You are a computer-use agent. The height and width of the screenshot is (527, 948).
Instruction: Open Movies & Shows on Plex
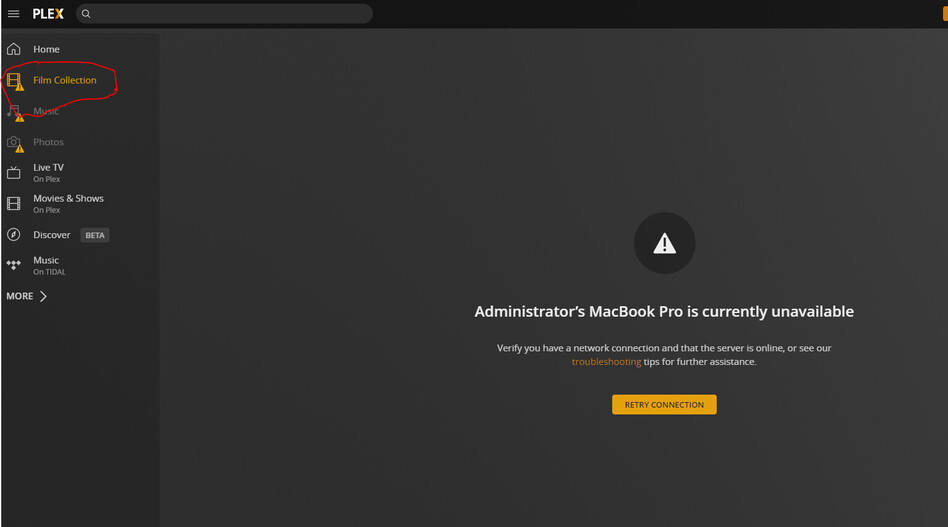coord(68,198)
